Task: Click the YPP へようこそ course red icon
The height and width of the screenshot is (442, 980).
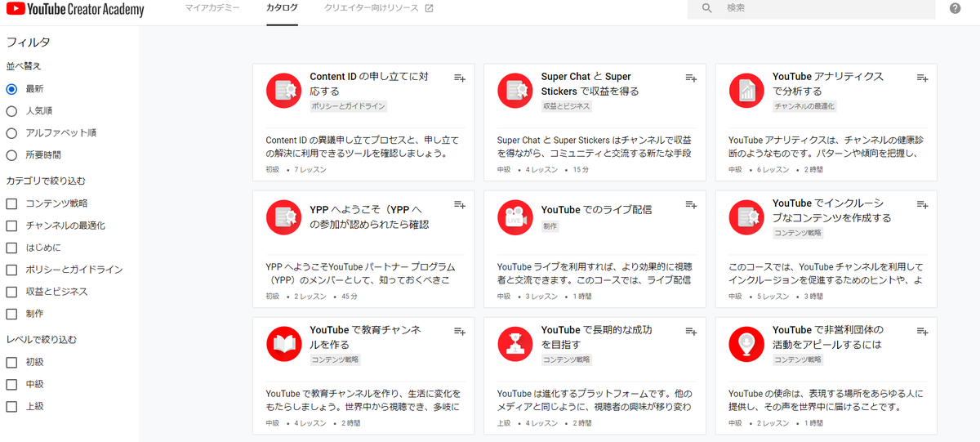Action: tap(283, 217)
